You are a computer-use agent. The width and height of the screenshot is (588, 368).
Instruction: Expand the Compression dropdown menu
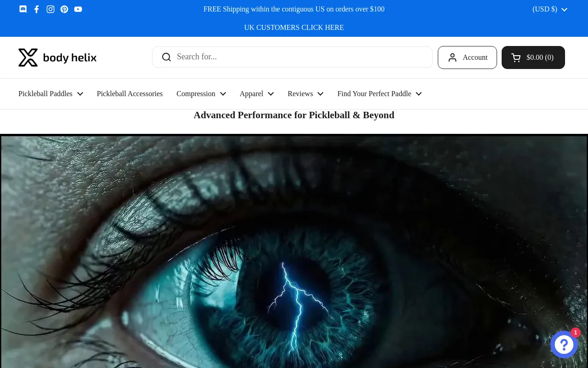point(201,94)
